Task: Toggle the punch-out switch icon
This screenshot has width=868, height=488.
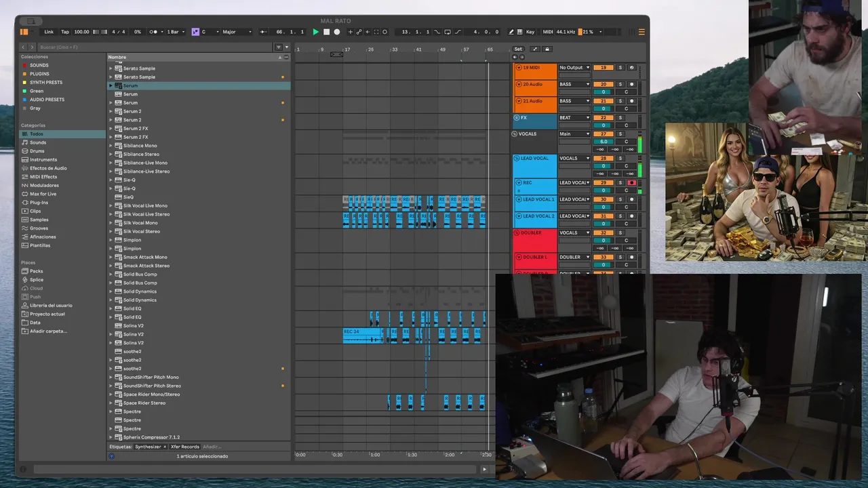Action: click(458, 32)
